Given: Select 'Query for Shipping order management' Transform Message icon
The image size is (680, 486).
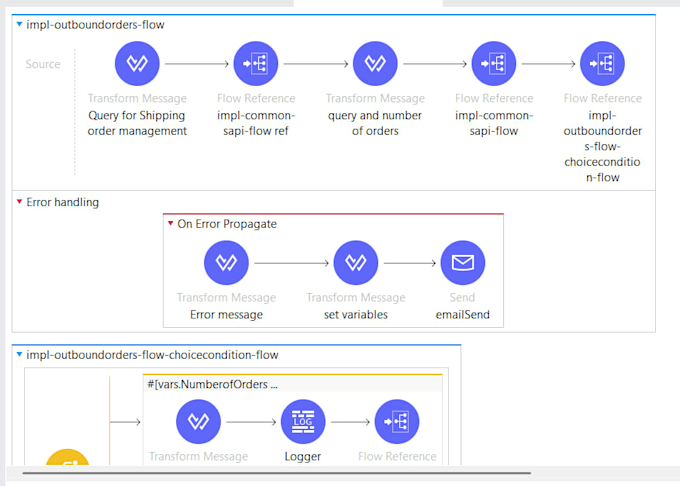Looking at the screenshot, I should (x=137, y=63).
